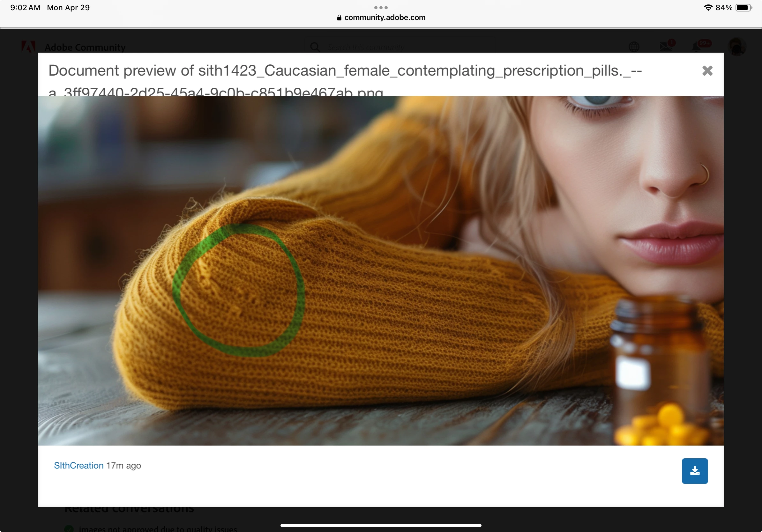The width and height of the screenshot is (762, 532).
Task: Open the three-dot multitasking menu
Action: click(381, 7)
